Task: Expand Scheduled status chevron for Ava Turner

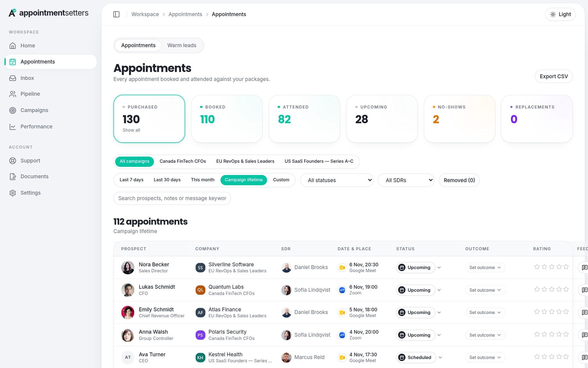Action: coord(440,358)
